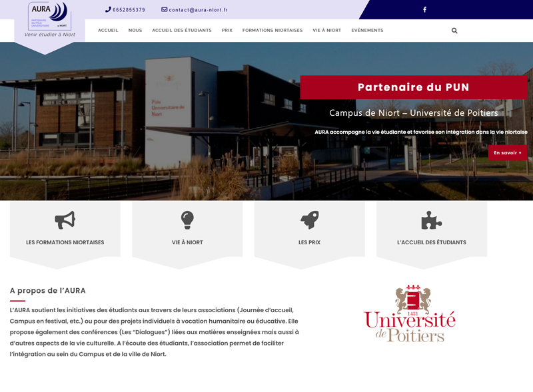
Task: Click the A propos de l'AURA heading
Action: (x=47, y=290)
